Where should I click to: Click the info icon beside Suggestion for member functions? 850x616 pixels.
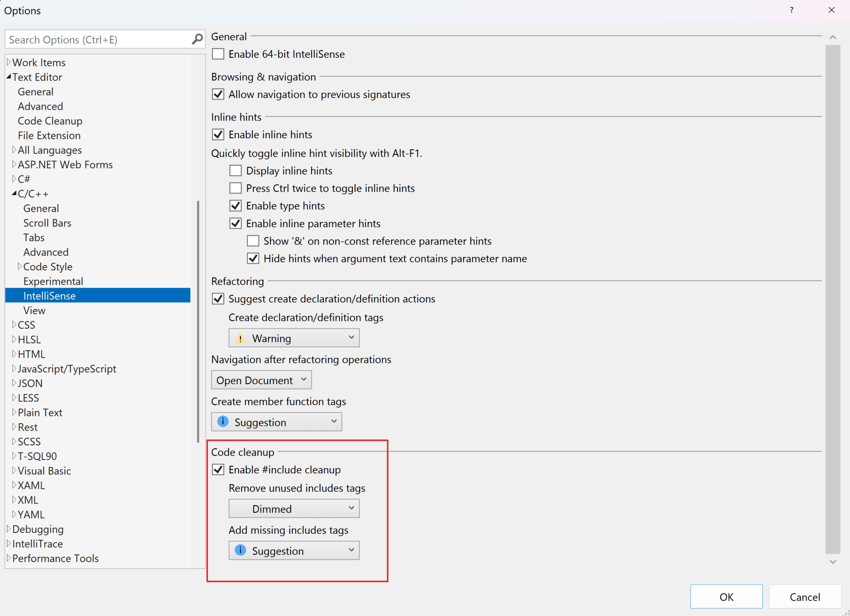point(222,421)
